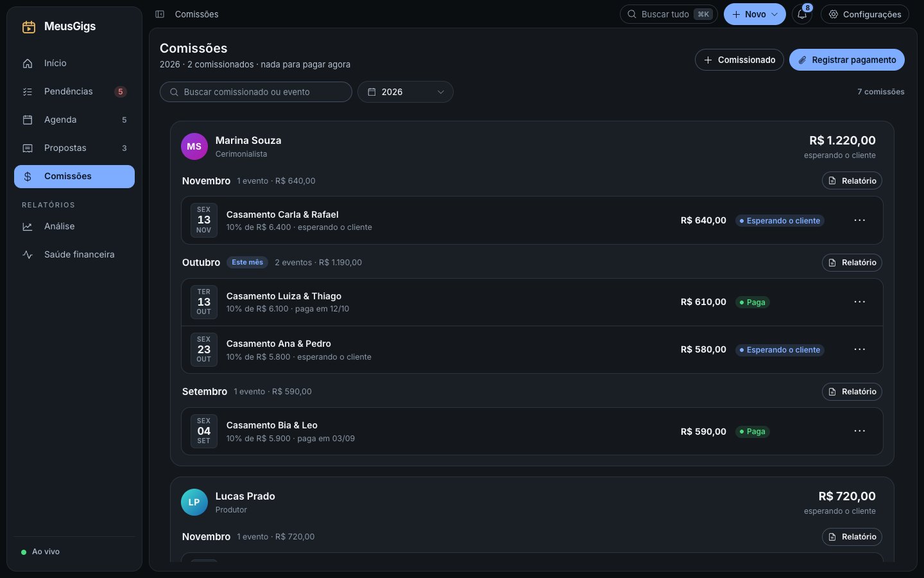Click Lucas Prado's LP avatar
The height and width of the screenshot is (578, 924).
tap(194, 502)
